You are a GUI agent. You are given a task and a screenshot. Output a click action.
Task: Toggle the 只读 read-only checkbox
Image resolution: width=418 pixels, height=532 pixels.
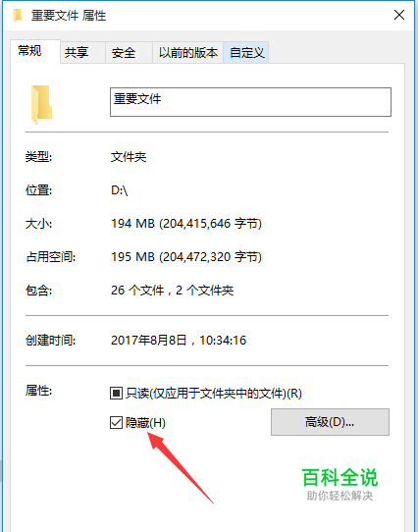[116, 394]
